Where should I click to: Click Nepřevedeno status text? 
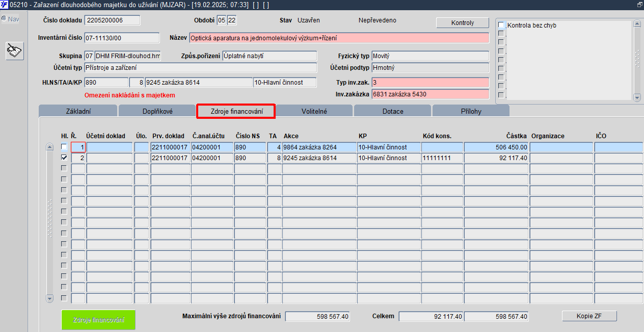click(378, 20)
